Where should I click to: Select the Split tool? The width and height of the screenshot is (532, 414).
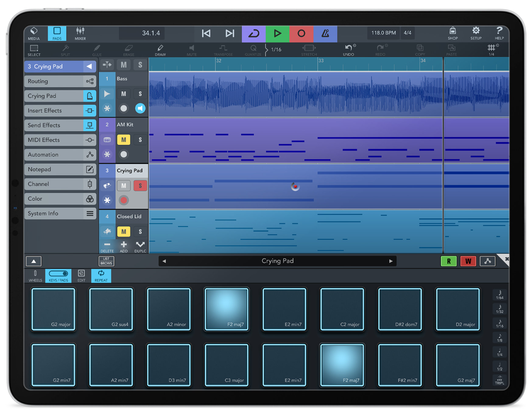65,50
